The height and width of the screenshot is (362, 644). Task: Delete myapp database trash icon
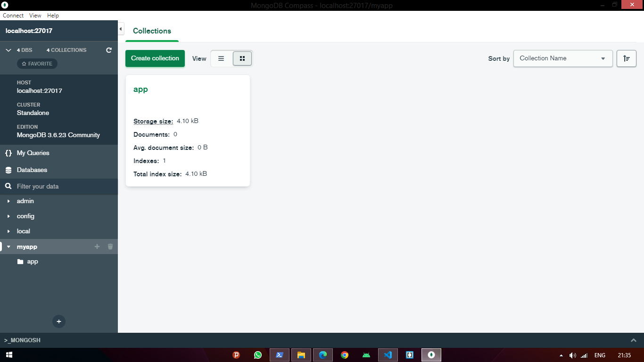110,247
